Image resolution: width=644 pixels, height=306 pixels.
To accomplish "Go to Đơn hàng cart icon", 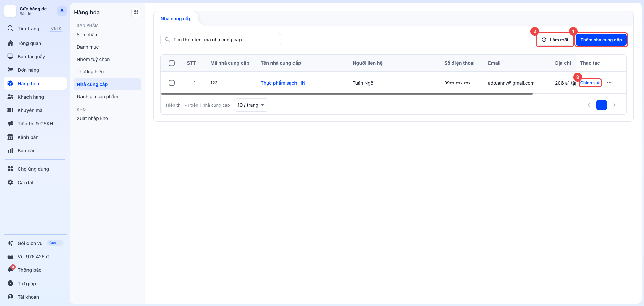I will (10, 70).
